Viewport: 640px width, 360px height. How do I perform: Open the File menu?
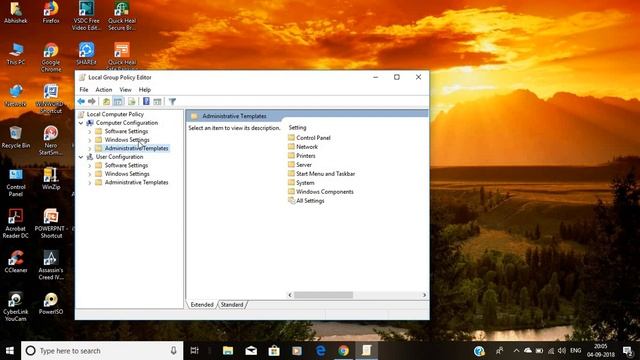pos(84,89)
